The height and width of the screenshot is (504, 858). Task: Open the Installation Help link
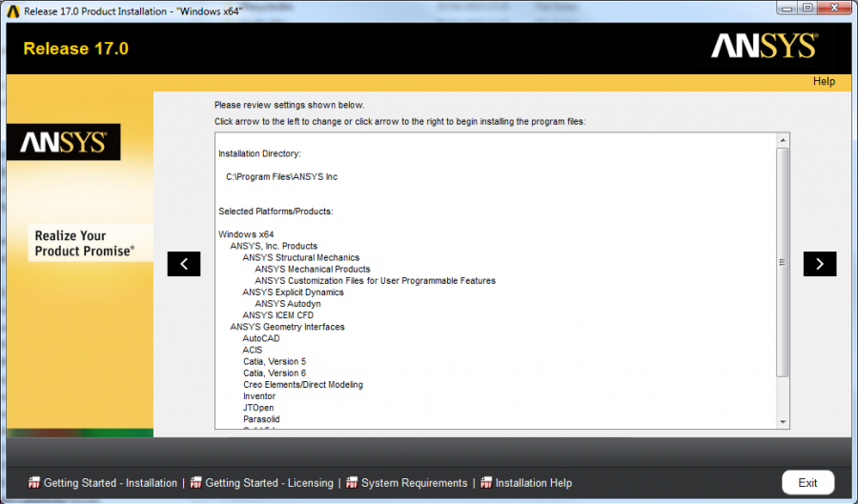[534, 483]
